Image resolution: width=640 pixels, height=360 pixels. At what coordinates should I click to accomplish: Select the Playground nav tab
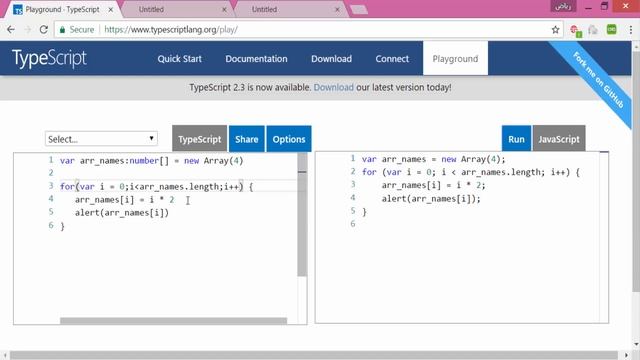pyautogui.click(x=456, y=58)
